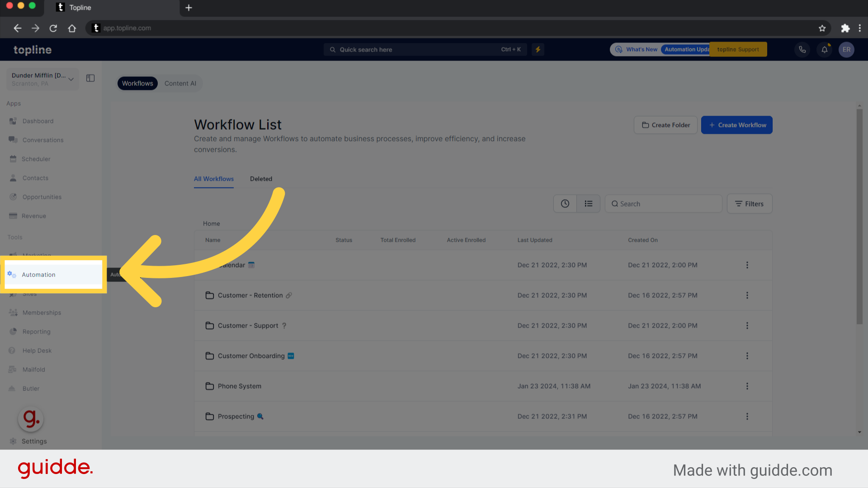Click the topline logo

click(33, 50)
